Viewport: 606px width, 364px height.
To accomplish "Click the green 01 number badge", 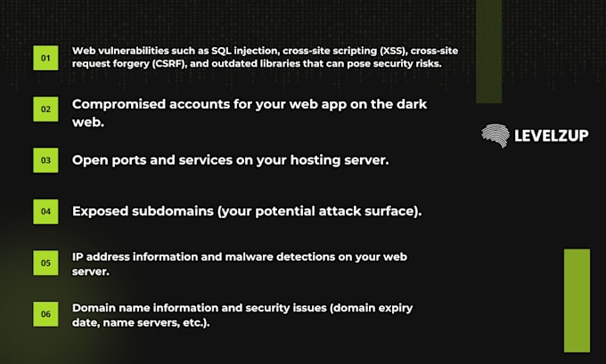I will point(45,58).
